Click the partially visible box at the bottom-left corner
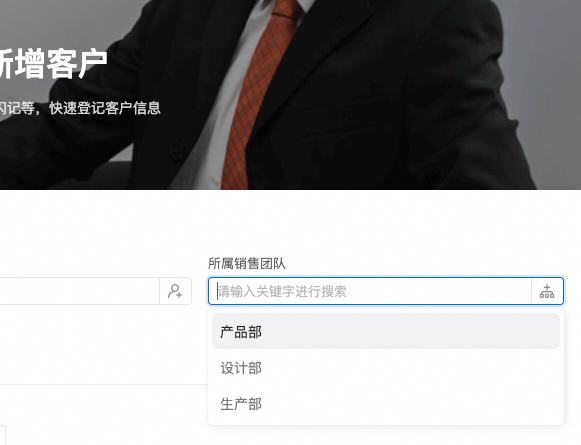 click(x=3, y=435)
